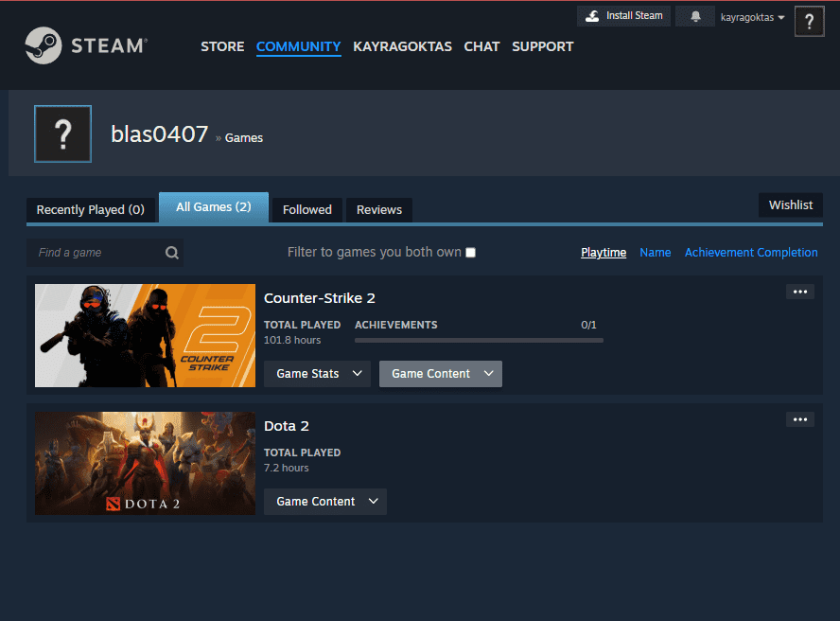The height and width of the screenshot is (621, 840).
Task: Sort games by Achievement Completion
Action: tap(751, 253)
